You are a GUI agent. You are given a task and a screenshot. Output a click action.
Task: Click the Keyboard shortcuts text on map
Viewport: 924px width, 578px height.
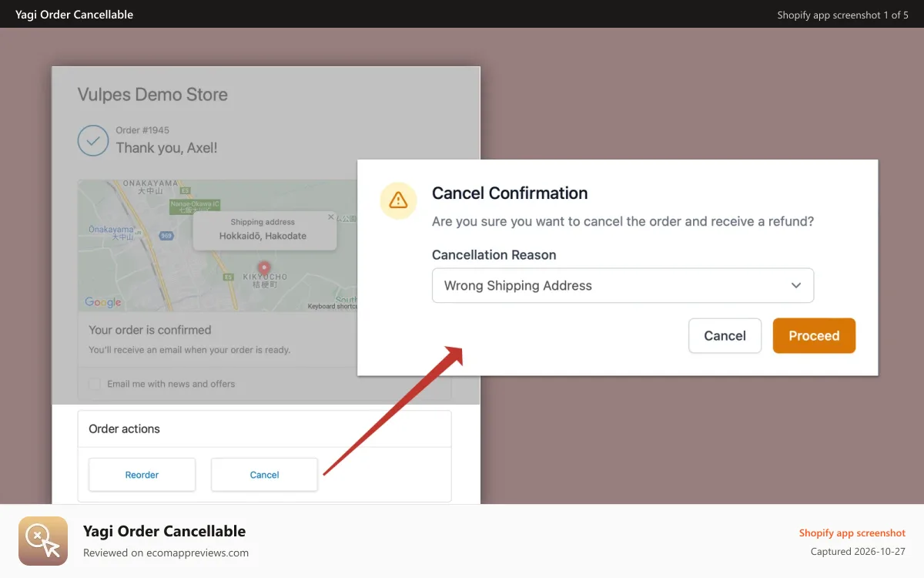pyautogui.click(x=333, y=306)
